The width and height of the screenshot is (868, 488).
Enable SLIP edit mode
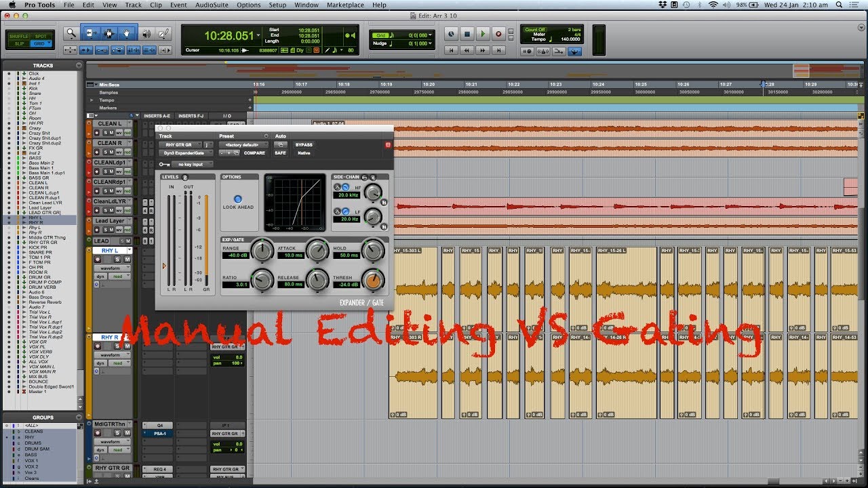point(18,43)
